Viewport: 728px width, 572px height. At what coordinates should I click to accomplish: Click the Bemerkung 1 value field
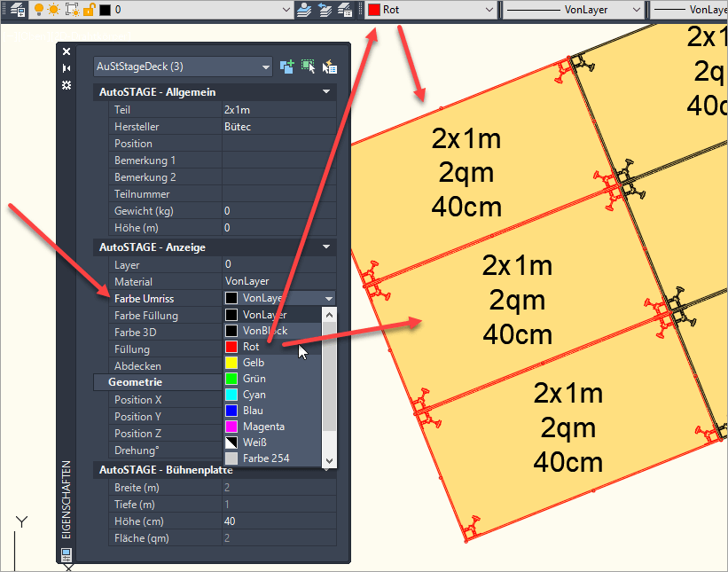pyautogui.click(x=279, y=161)
